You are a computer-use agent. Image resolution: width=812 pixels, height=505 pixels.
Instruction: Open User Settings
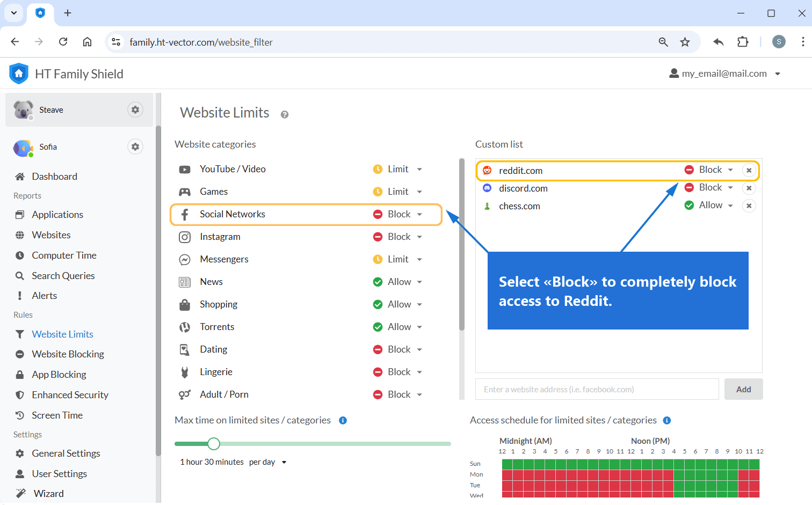59,474
